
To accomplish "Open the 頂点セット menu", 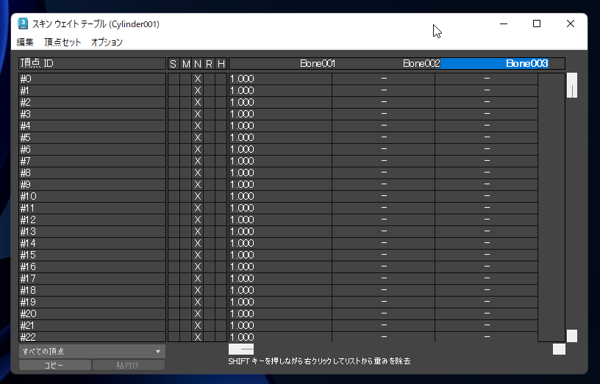I will (62, 42).
